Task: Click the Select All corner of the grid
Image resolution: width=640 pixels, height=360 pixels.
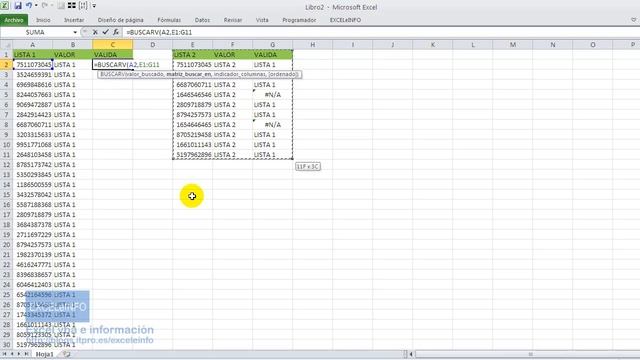Action: (x=6, y=44)
